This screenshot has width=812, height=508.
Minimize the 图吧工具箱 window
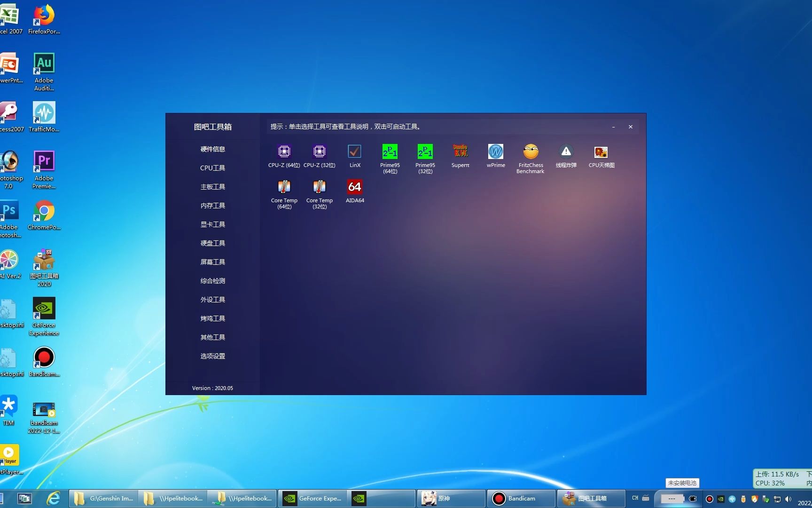tap(613, 127)
